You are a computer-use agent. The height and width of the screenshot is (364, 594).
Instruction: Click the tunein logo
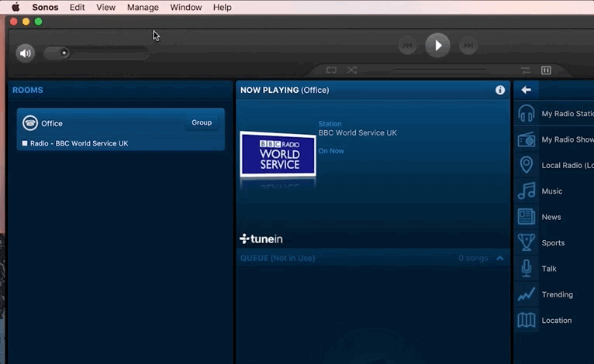click(x=261, y=239)
